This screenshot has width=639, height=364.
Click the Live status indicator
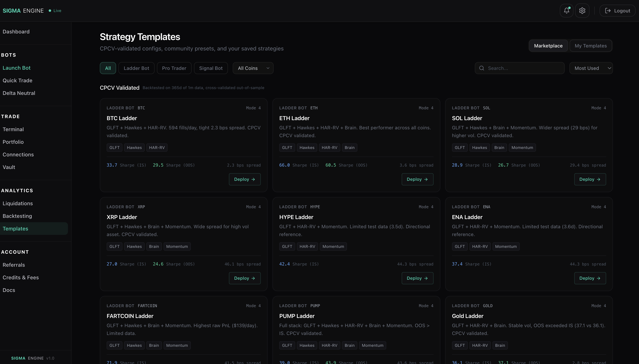pyautogui.click(x=55, y=10)
